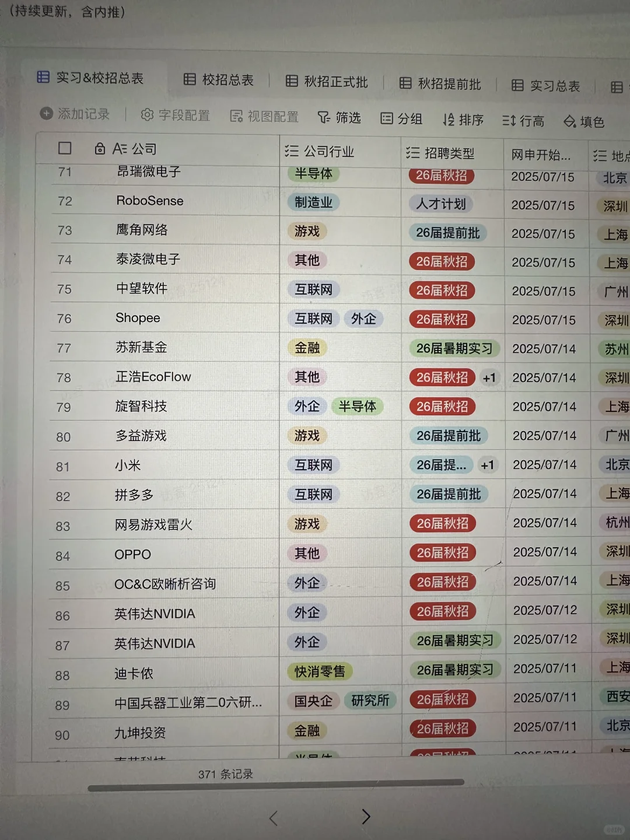Screen dimensions: 630x840
Task: Click the sort arrows icon for 排序
Action: point(448,120)
